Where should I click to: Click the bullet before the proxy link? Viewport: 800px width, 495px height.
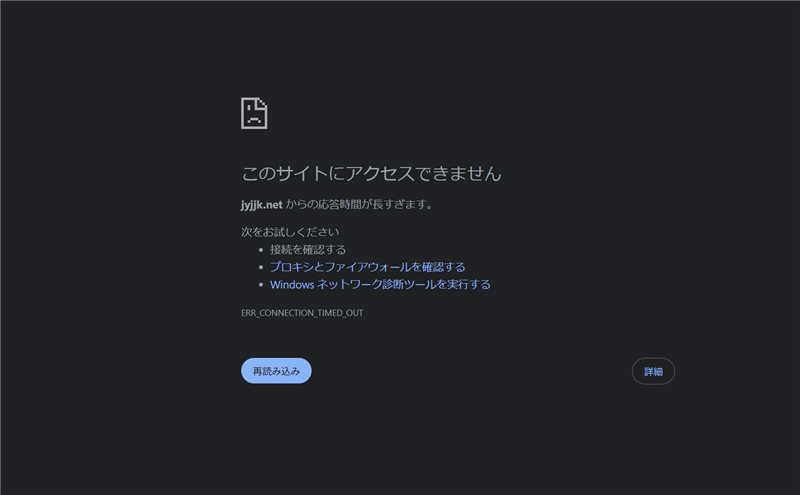[x=260, y=268]
